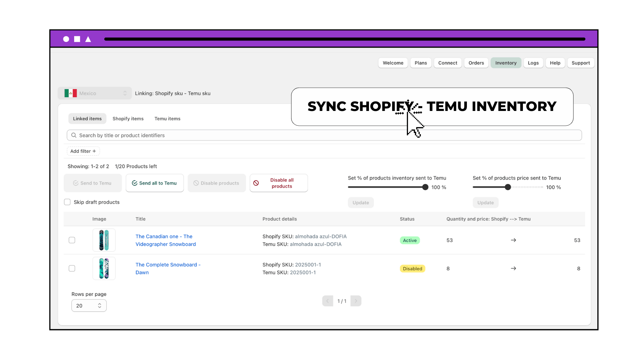Open The Complete Snowboard Dawn link
The width and height of the screenshot is (644, 362).
coord(168,268)
